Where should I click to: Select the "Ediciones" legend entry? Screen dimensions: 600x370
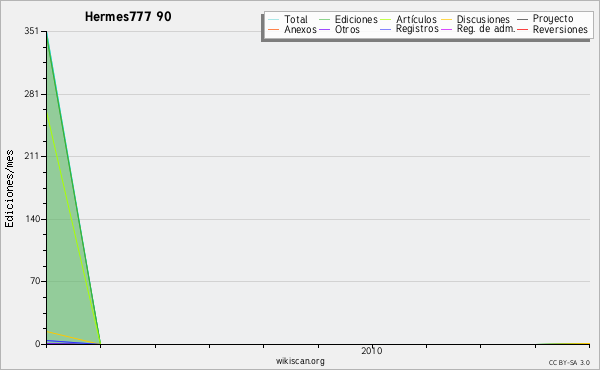coord(356,19)
